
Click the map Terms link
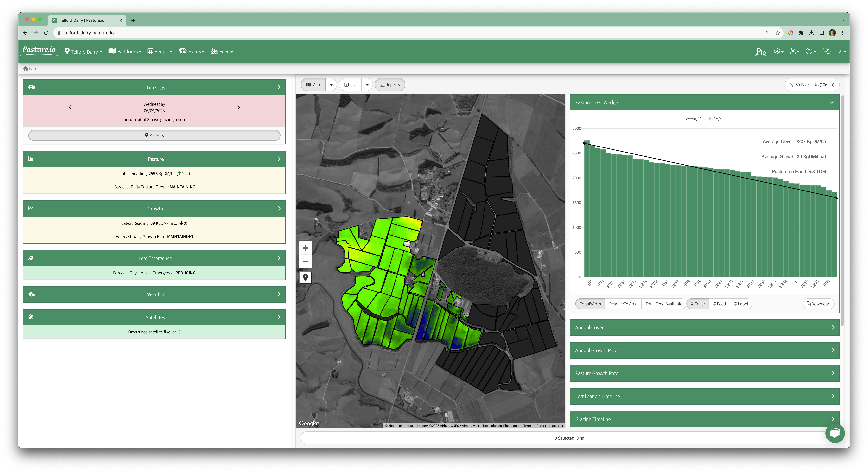[528, 426]
